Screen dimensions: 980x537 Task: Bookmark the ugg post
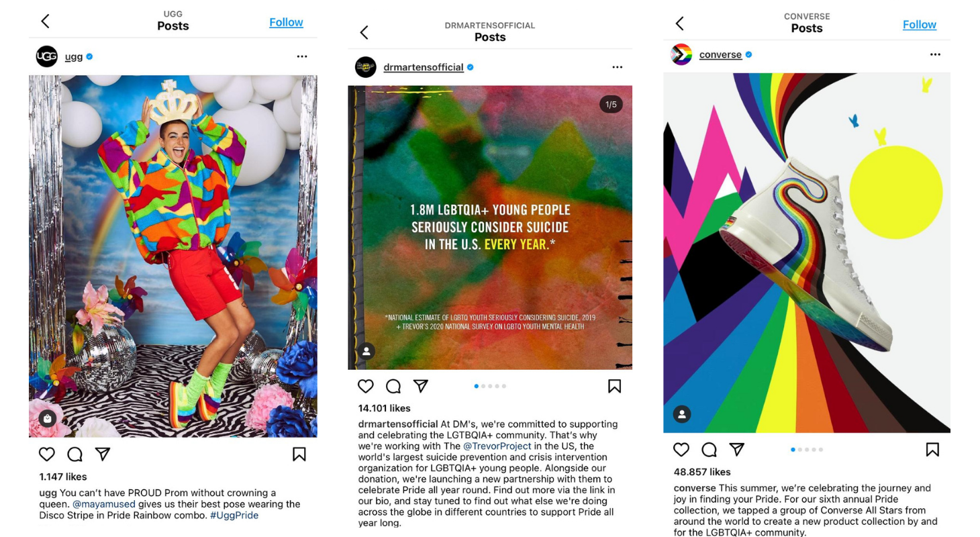point(299,454)
